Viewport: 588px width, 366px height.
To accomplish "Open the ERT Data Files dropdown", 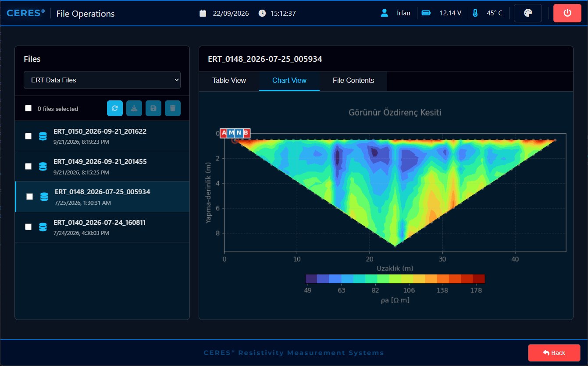I will click(102, 80).
